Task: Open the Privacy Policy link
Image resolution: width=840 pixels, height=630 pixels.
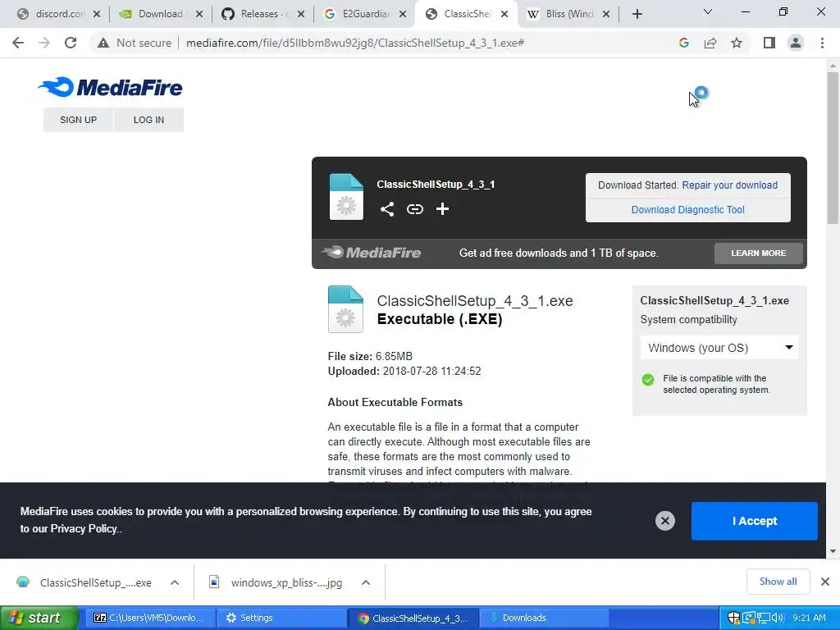Action: (x=84, y=529)
